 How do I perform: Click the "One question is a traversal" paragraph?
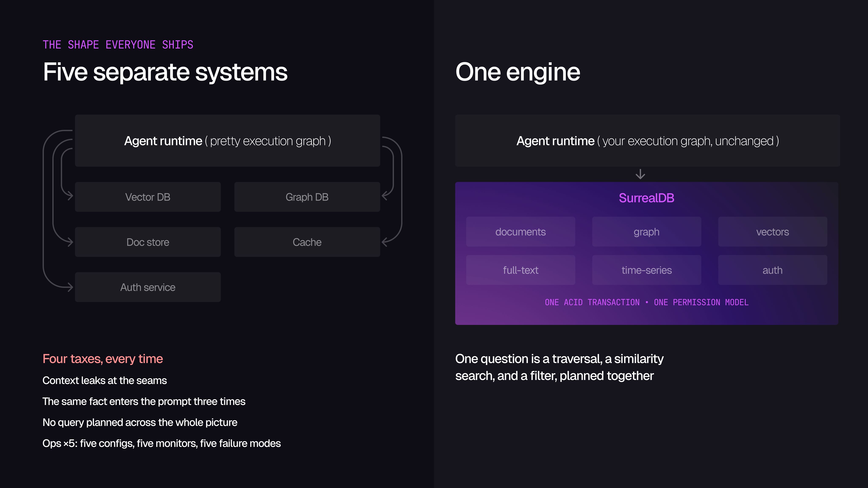(x=559, y=367)
